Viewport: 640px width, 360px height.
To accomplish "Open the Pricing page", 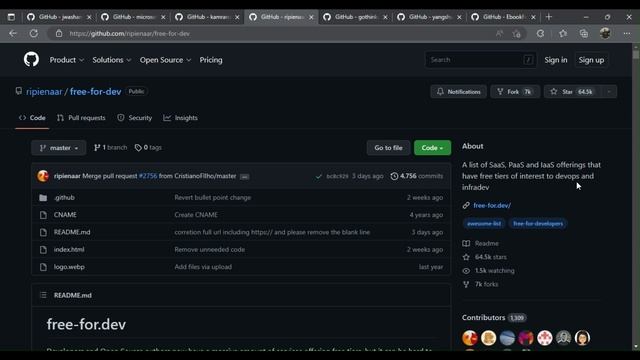I will [211, 60].
